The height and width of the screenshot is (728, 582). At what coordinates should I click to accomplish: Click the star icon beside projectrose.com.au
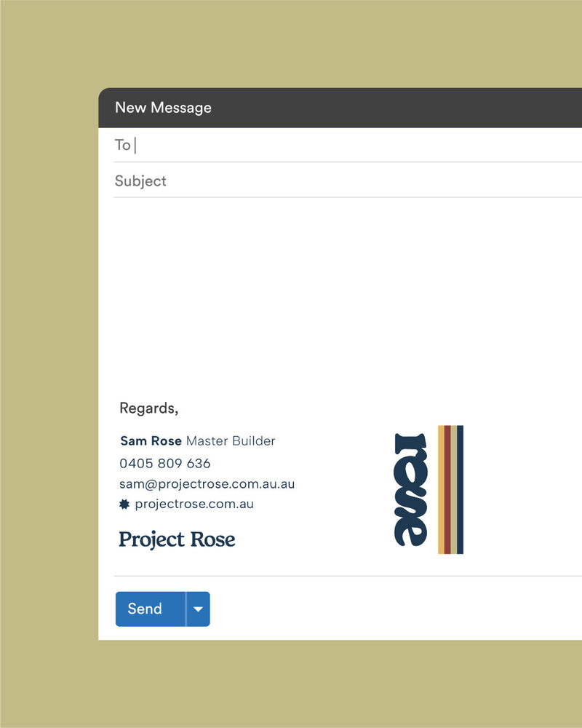pyautogui.click(x=124, y=505)
